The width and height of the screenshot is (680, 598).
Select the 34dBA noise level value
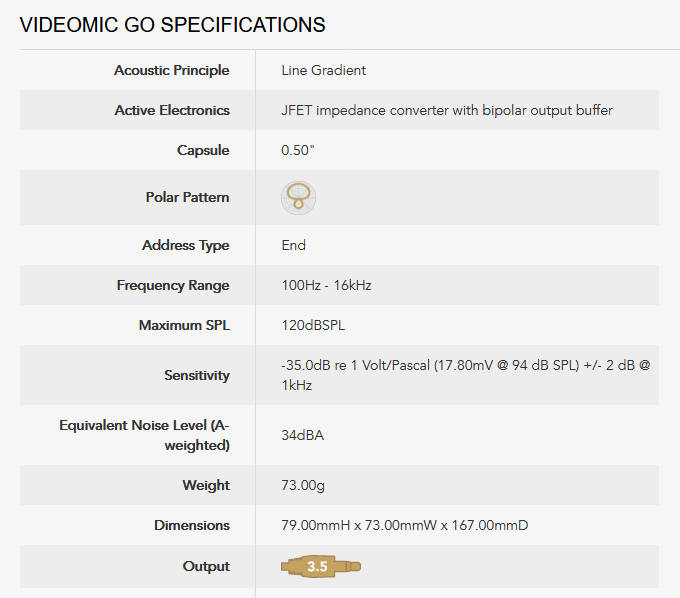[303, 435]
